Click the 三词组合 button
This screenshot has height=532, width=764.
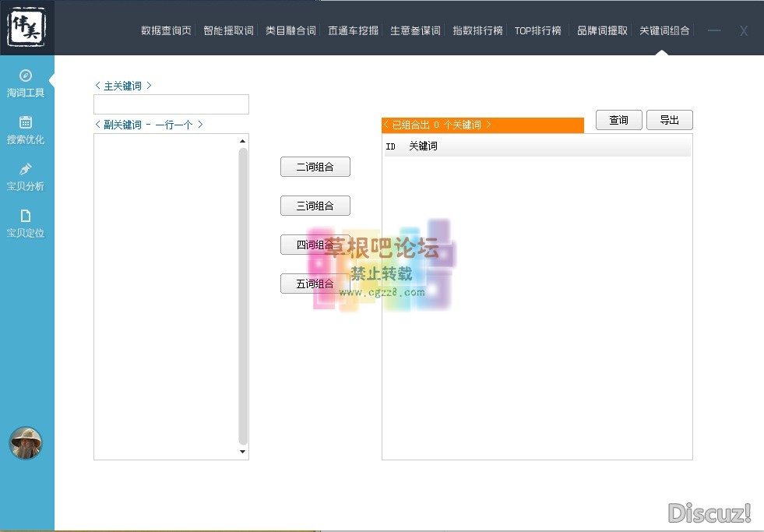315,206
